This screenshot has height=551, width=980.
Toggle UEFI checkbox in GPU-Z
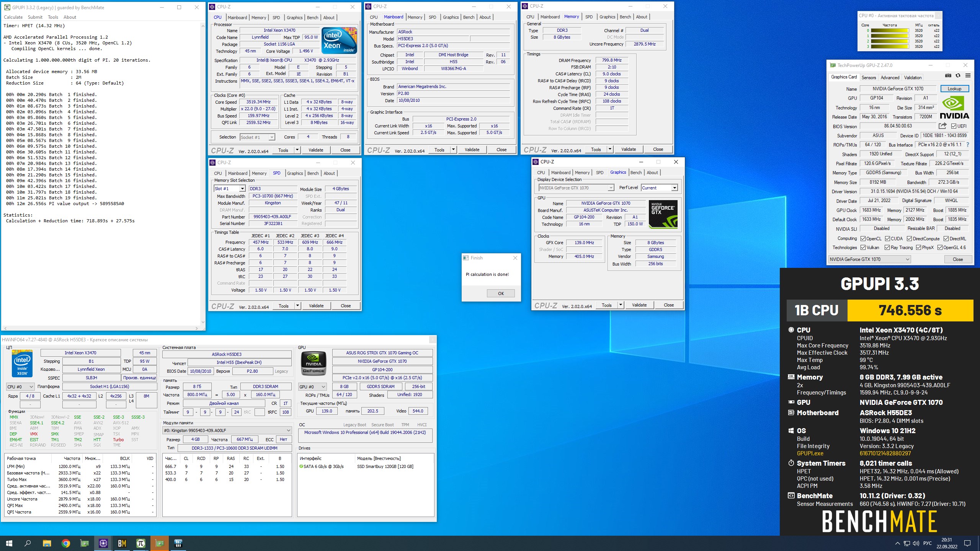(x=954, y=126)
